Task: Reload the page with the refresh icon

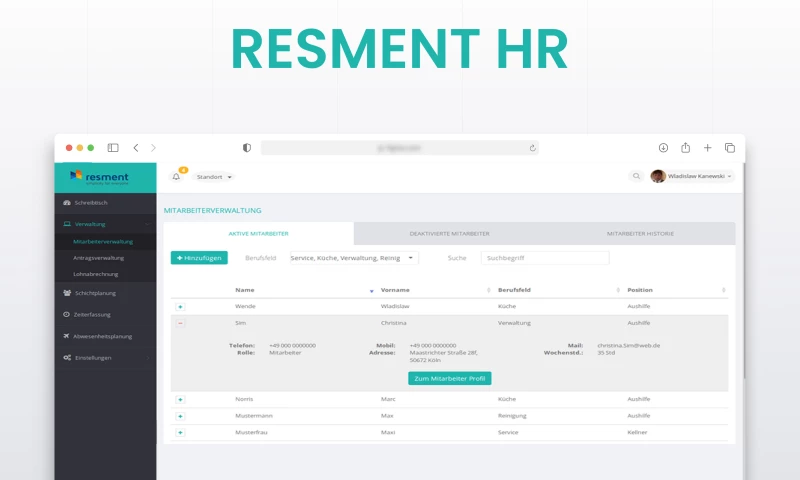Action: (x=532, y=148)
